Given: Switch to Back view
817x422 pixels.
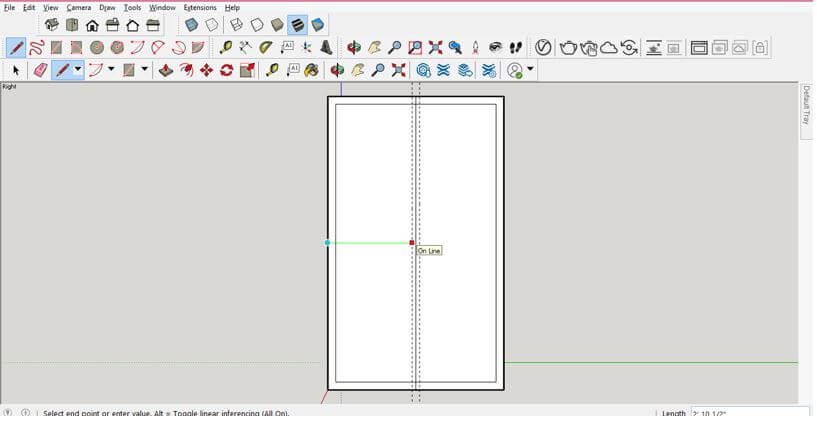Looking at the screenshot, I should click(133, 24).
